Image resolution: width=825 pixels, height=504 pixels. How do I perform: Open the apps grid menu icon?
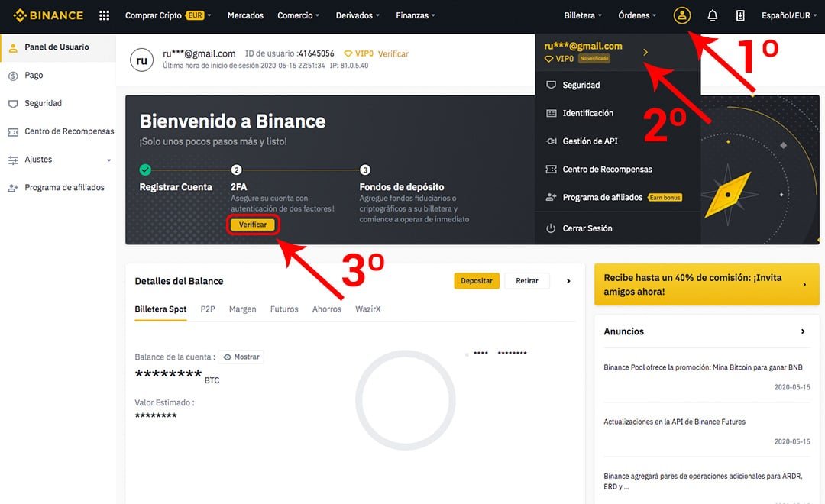(104, 15)
